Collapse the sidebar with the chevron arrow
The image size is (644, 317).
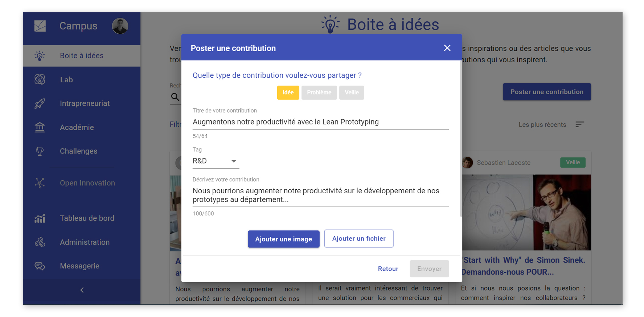(x=82, y=290)
